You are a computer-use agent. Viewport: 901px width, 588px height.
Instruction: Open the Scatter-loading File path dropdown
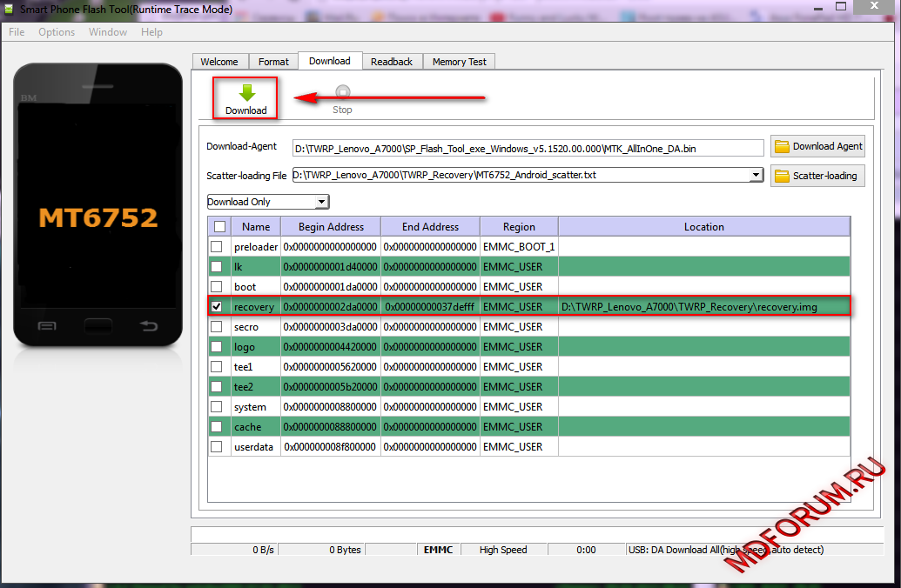coord(756,175)
